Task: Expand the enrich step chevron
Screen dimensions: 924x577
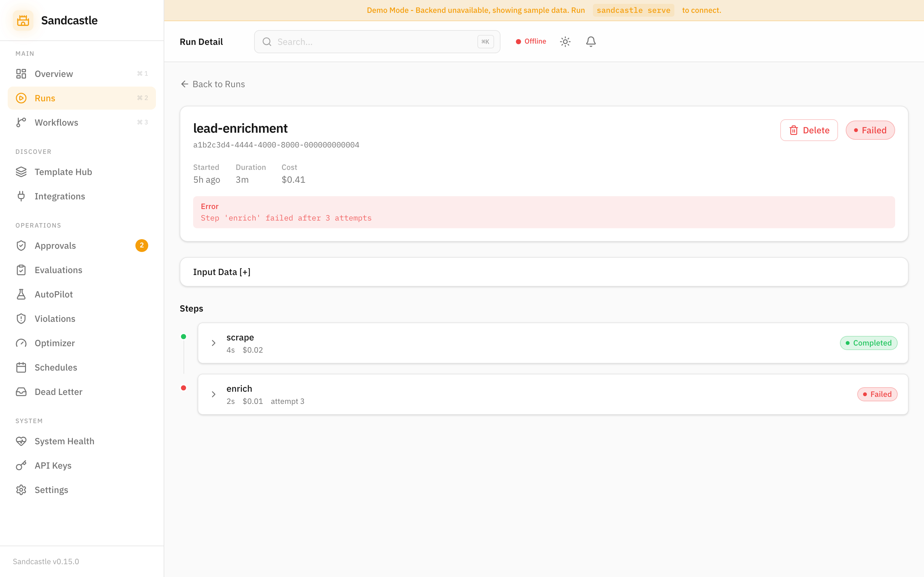Action: (x=214, y=394)
